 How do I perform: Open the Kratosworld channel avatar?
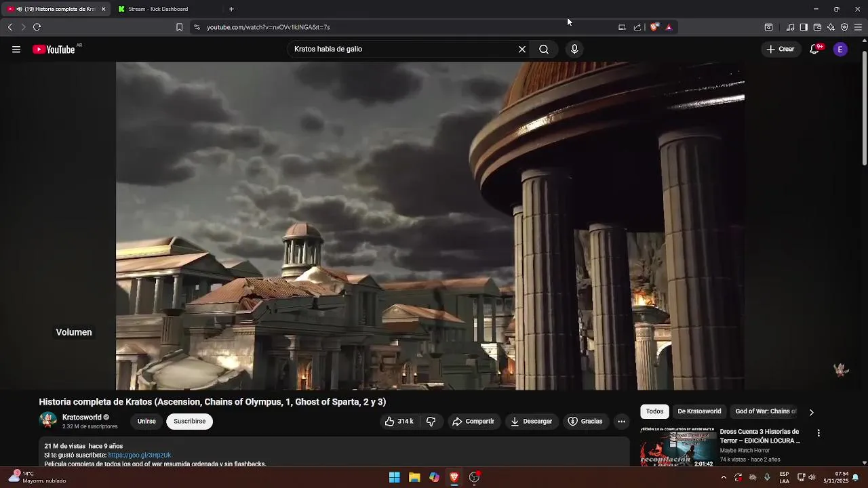(48, 420)
